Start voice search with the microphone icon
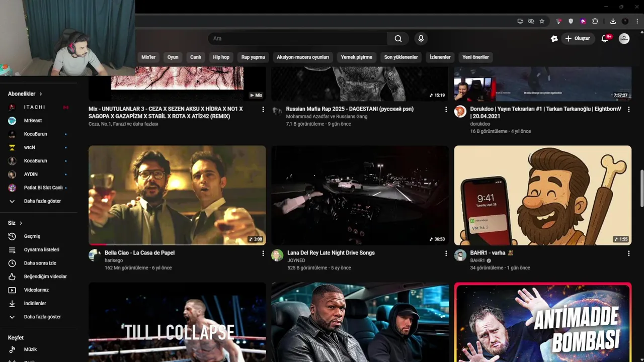Image resolution: width=644 pixels, height=362 pixels. (421, 39)
